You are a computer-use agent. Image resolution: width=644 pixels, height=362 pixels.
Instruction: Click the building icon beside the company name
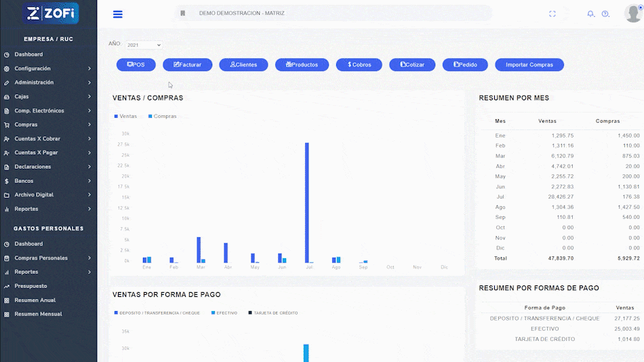tap(182, 14)
